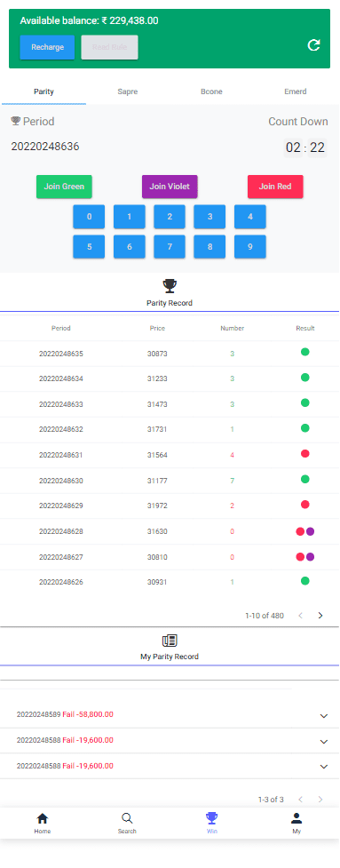The image size is (340, 868).
Task: Open Search from bottom navigation
Action: (127, 824)
